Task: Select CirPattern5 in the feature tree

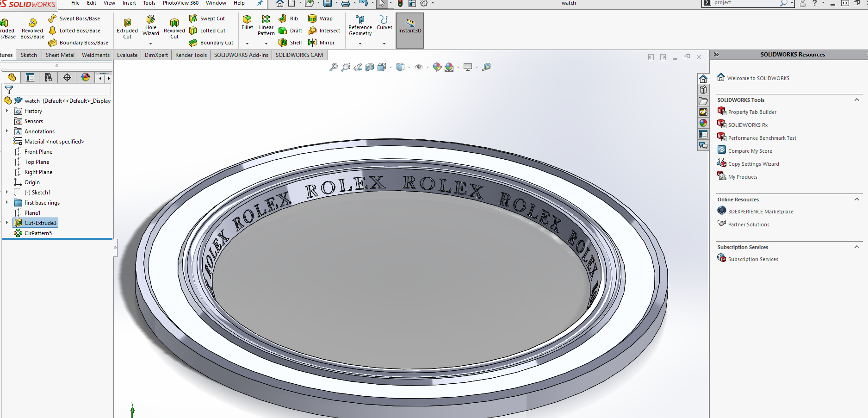Action: coord(38,233)
